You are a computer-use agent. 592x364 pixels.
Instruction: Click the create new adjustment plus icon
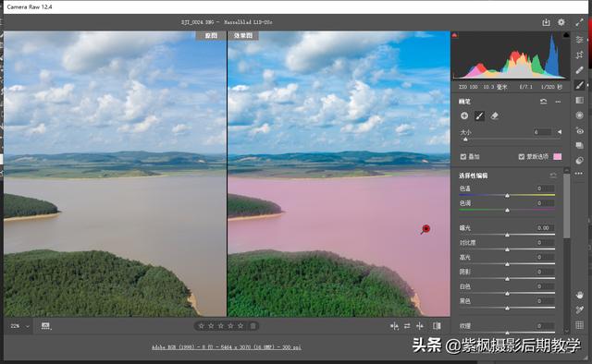464,115
